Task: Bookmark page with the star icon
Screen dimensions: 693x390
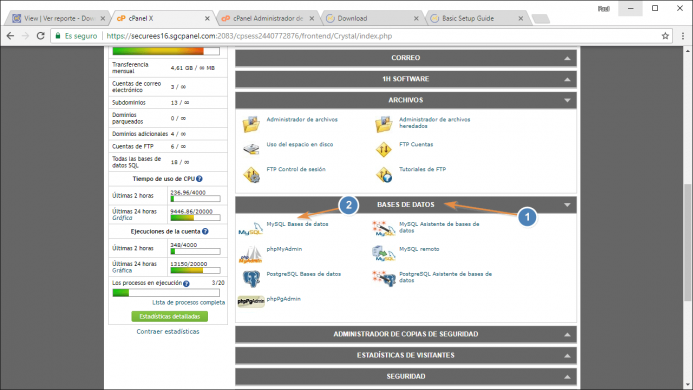Action: coord(665,36)
